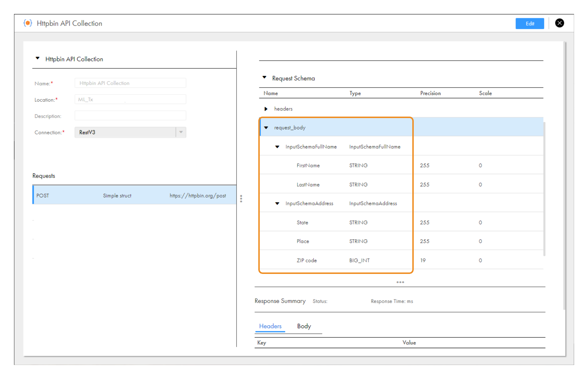588x379 pixels.
Task: Collapse the Httpbin API Collection section
Action: pos(37,58)
